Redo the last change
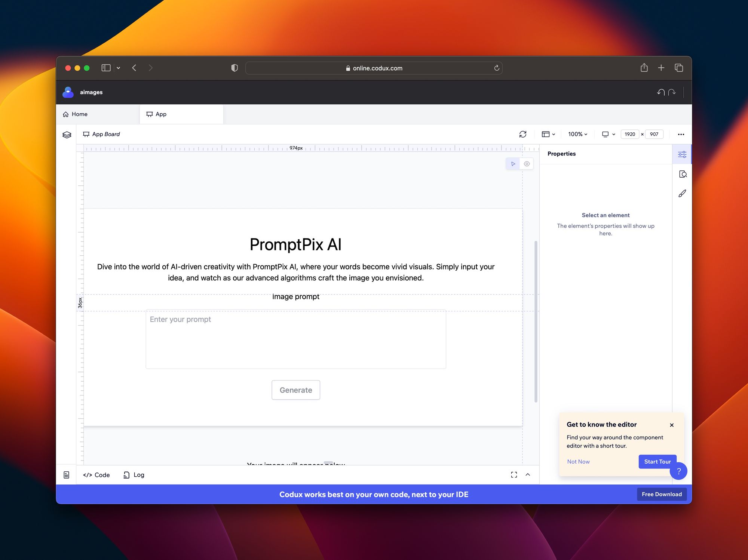This screenshot has height=560, width=748. click(x=672, y=92)
